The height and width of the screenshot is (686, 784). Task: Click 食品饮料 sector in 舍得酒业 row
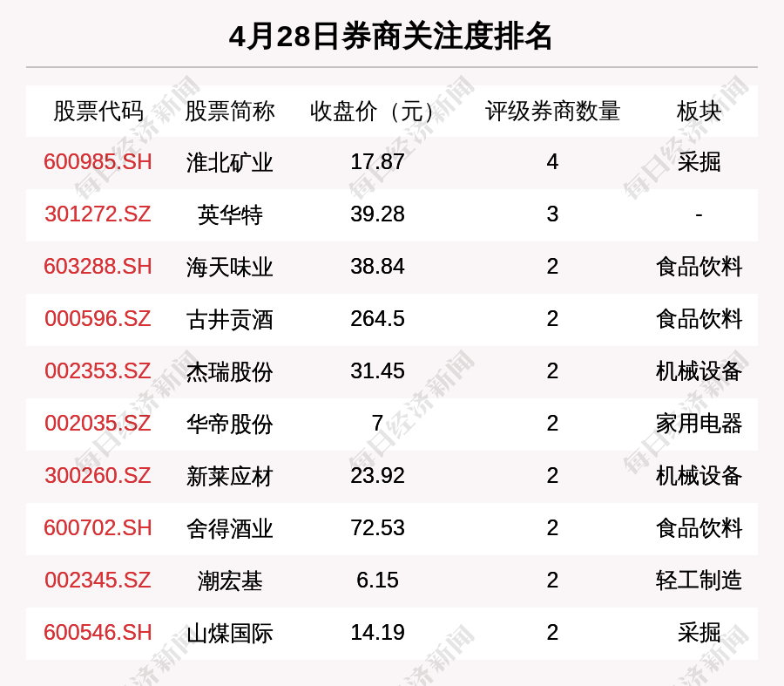point(699,528)
